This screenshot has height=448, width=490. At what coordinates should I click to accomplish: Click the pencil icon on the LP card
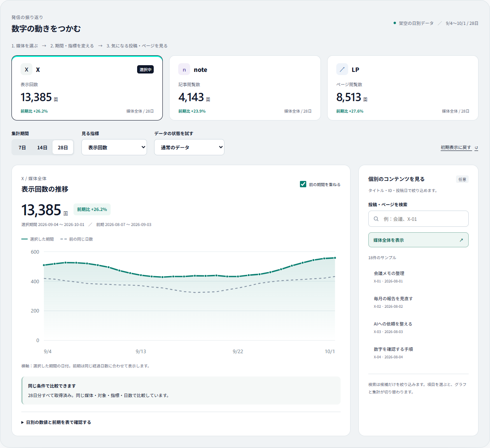click(x=342, y=70)
